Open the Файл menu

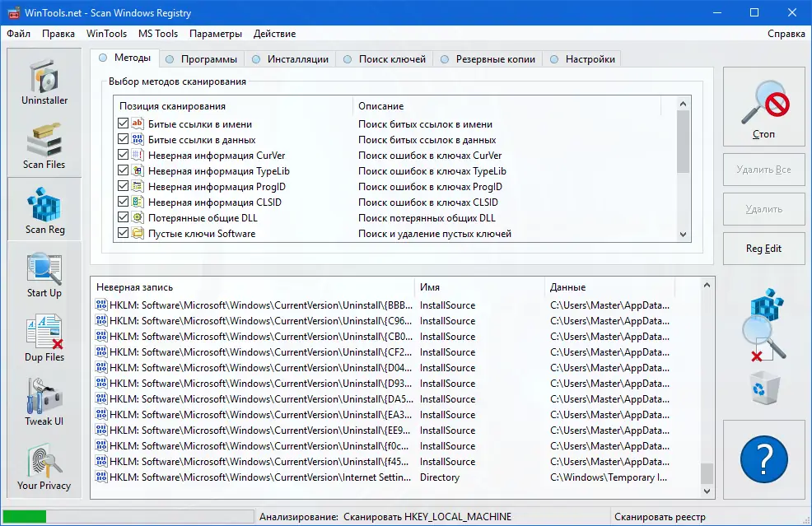tap(19, 34)
